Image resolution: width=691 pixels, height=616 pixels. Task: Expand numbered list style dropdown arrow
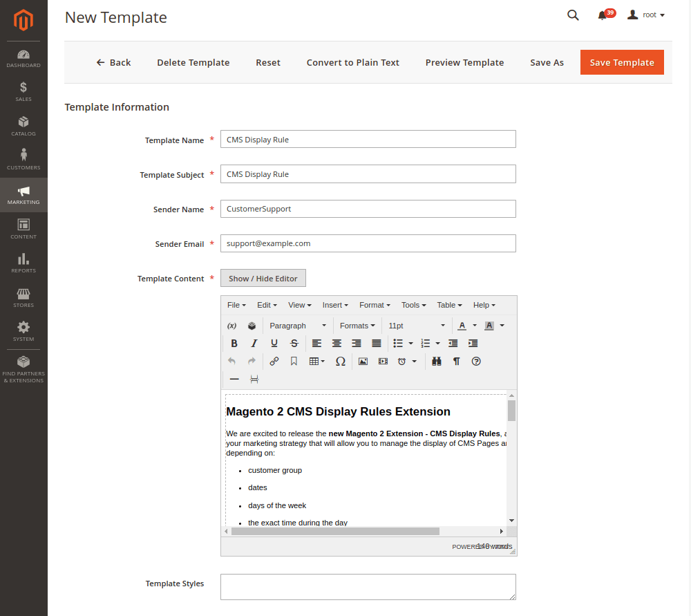[437, 344]
